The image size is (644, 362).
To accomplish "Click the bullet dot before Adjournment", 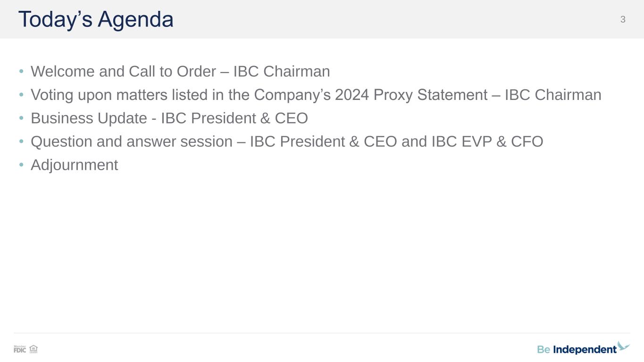I will coord(21,165).
